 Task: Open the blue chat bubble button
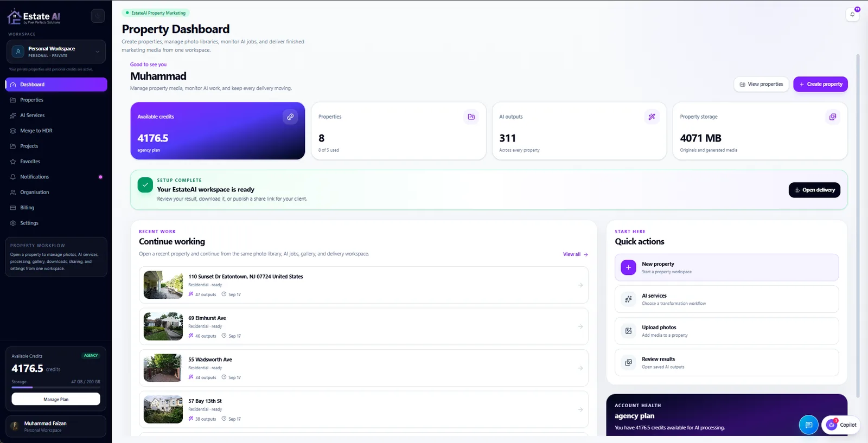point(808,425)
